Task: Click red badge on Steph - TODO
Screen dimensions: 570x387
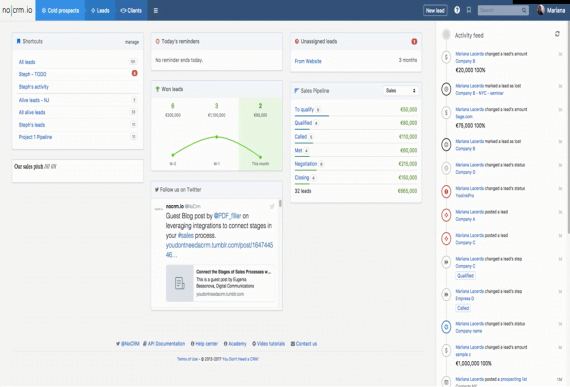Action: [x=134, y=73]
